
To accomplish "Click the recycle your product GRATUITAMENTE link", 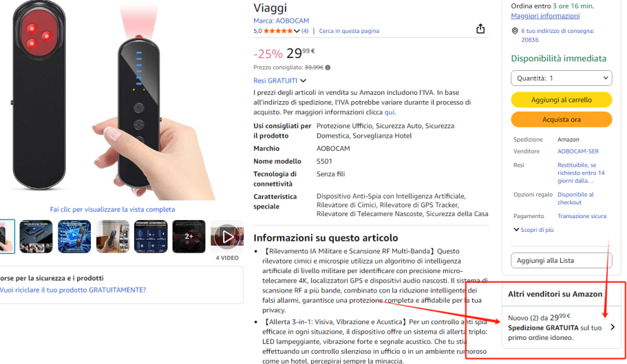I will point(73,290).
